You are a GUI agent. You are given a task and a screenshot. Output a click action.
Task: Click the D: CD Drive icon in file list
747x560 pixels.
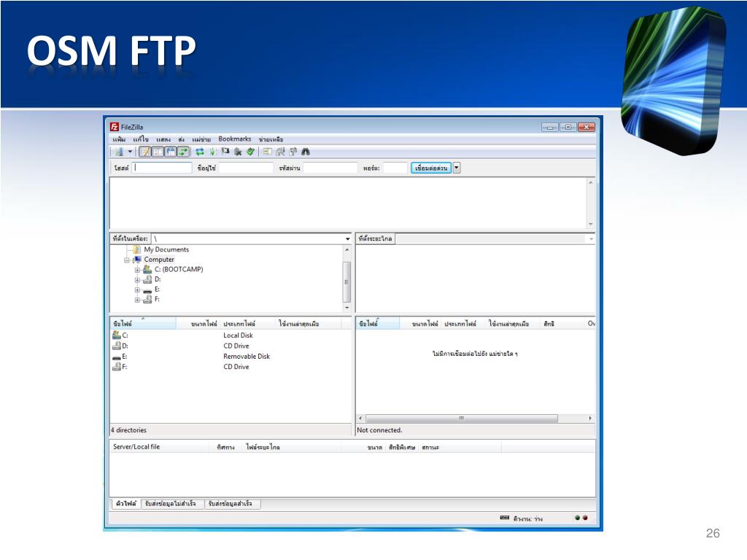click(116, 346)
